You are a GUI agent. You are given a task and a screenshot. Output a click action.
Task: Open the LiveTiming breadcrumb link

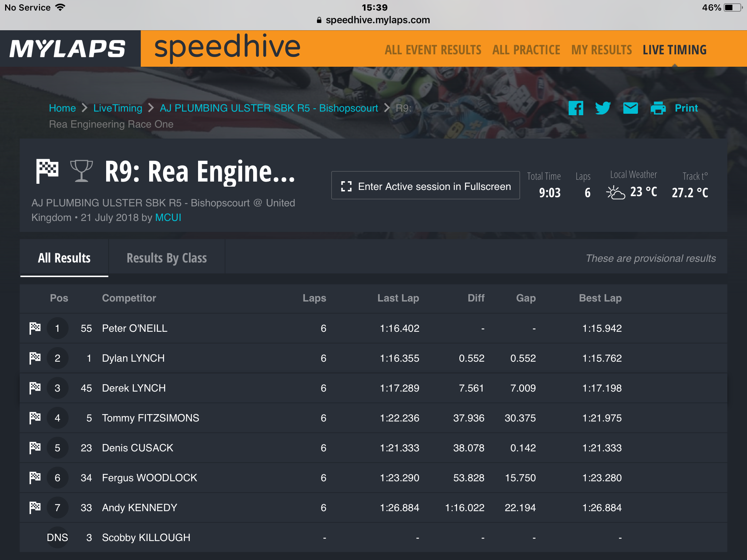[x=118, y=108]
